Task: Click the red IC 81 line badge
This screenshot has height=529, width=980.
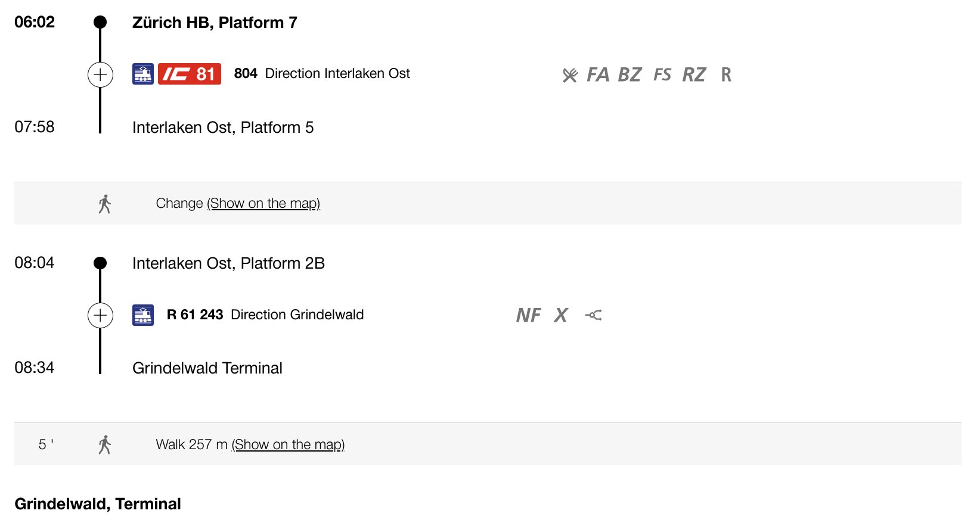Action: click(x=190, y=74)
